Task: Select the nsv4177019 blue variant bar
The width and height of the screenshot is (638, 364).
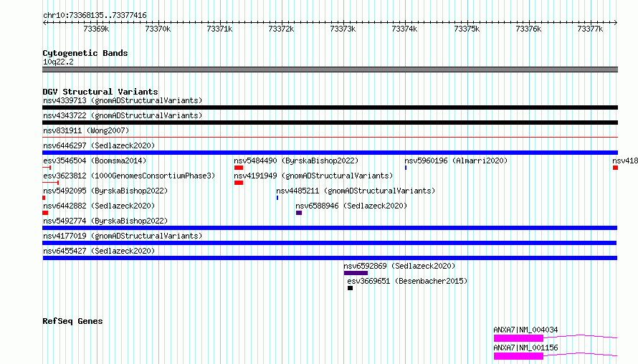Action: click(330, 243)
